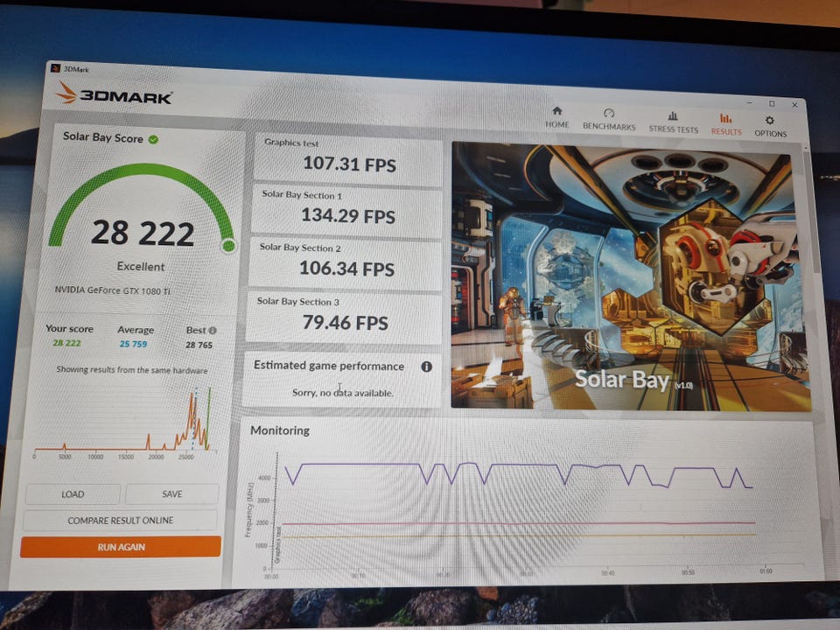Click the 3DMark logo
The width and height of the screenshot is (840, 630).
point(113,94)
